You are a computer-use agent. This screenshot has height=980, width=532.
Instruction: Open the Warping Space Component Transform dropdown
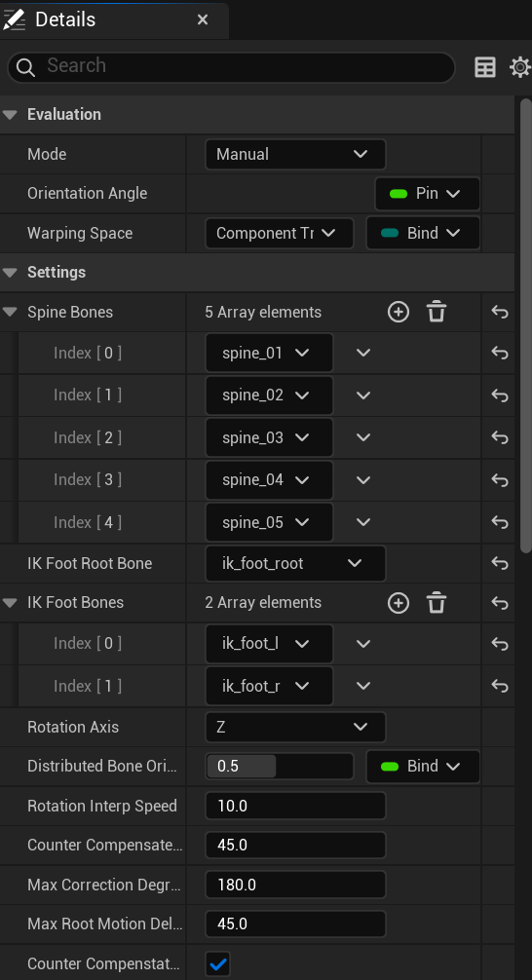pyautogui.click(x=279, y=233)
